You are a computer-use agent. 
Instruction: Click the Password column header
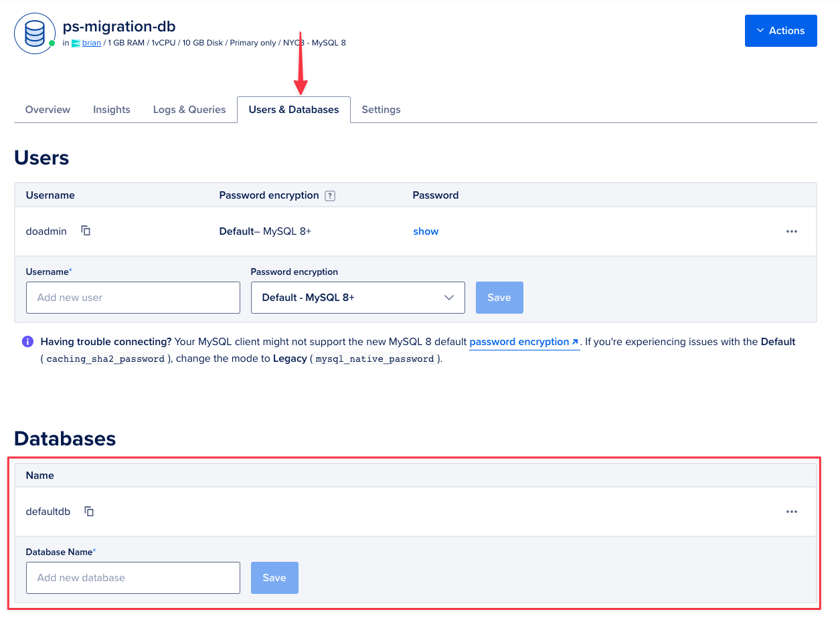tap(436, 195)
